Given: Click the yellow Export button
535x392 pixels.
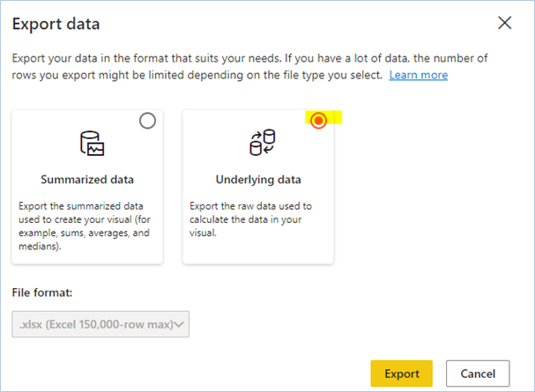Looking at the screenshot, I should [x=402, y=374].
